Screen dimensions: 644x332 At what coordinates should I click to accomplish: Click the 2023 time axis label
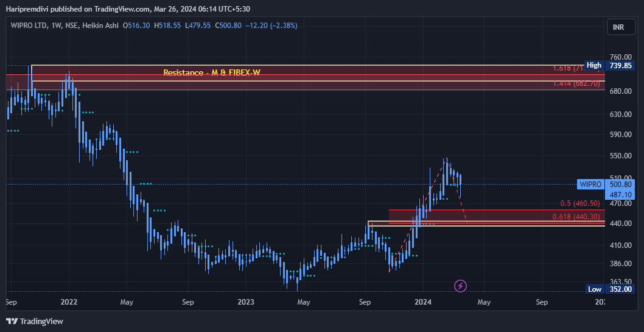[245, 302]
